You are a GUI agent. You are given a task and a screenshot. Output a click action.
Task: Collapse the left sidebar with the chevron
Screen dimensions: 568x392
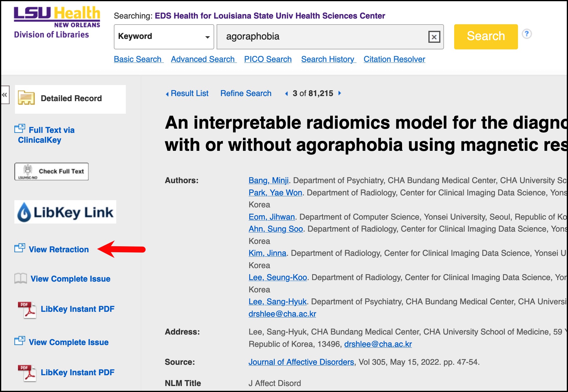(x=4, y=95)
